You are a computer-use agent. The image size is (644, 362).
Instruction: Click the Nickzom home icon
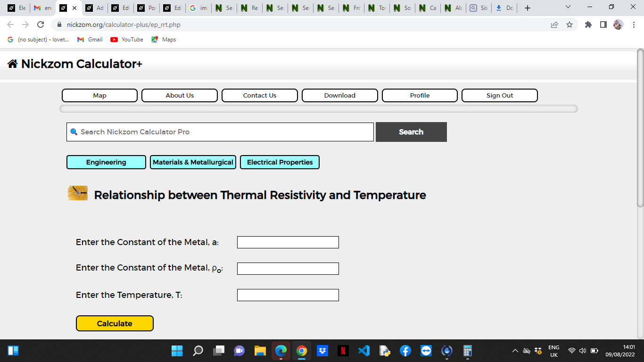[x=13, y=64]
